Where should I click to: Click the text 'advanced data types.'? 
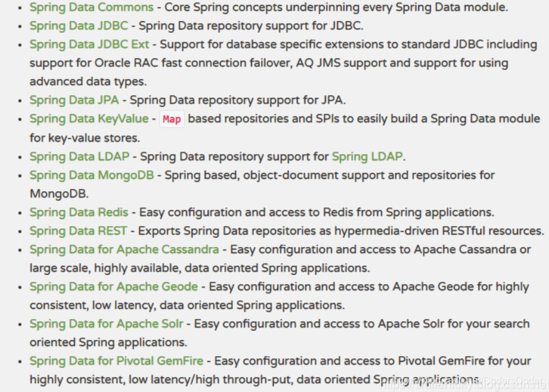[89, 82]
